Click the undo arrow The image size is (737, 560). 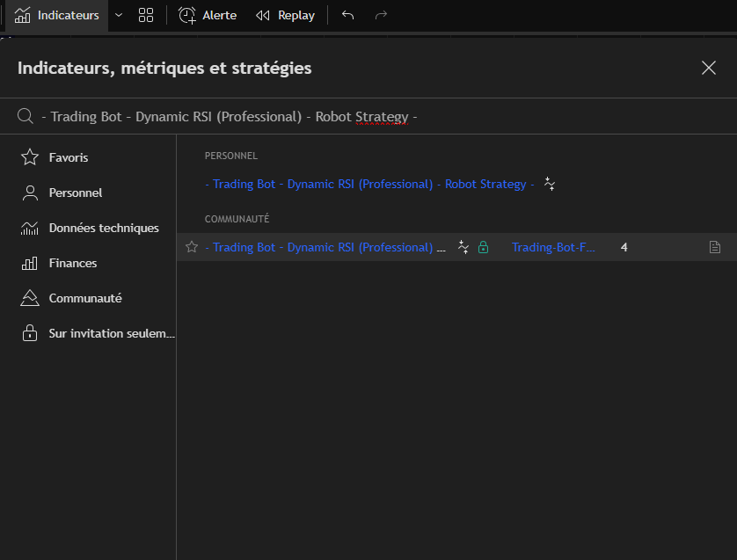[x=347, y=15]
